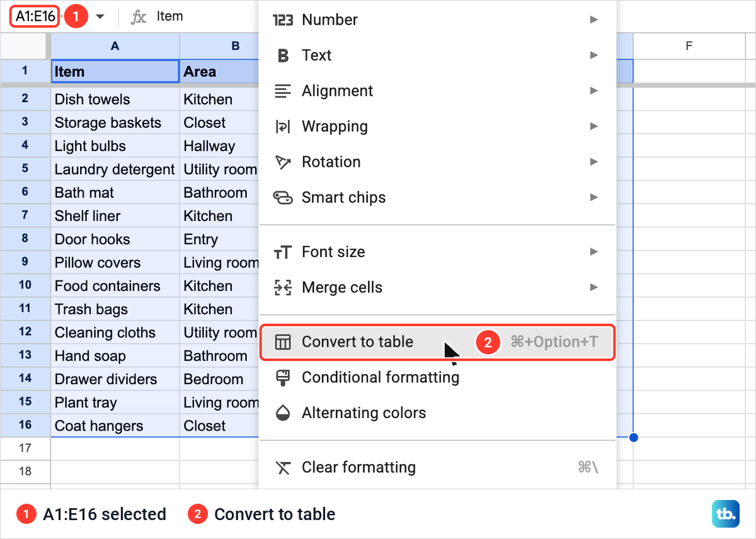Select row 17 header
Screen dimensions: 756x539
click(x=25, y=448)
